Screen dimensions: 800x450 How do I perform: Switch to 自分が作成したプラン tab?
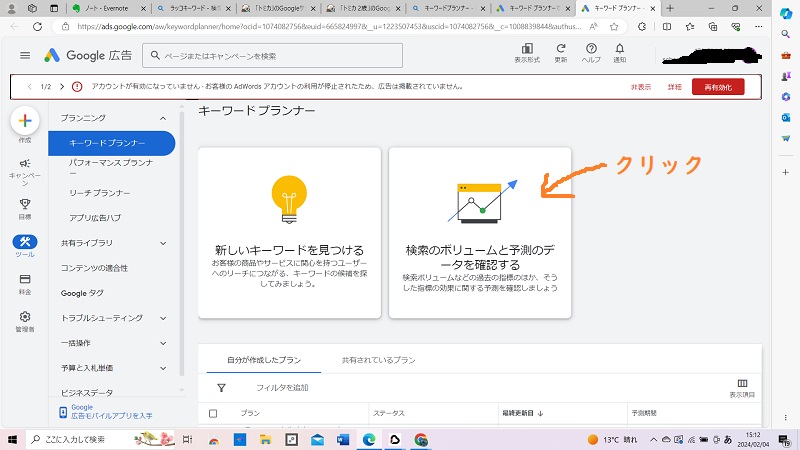click(264, 360)
